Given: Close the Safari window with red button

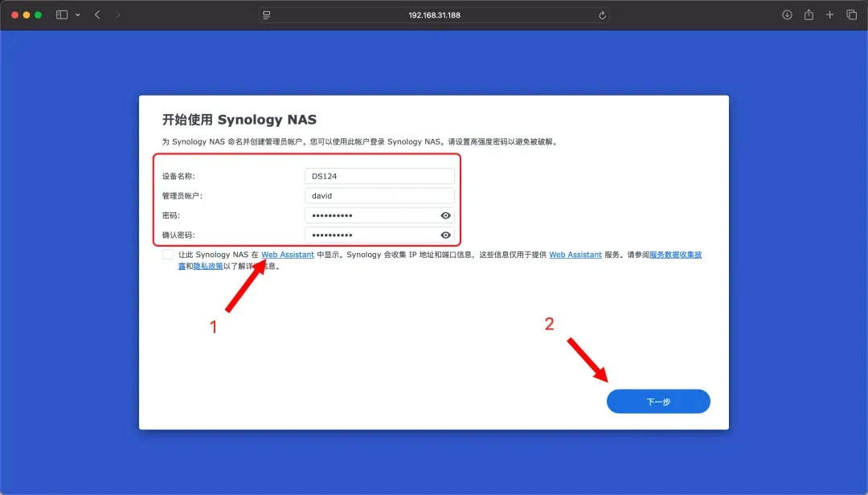Looking at the screenshot, I should click(15, 15).
